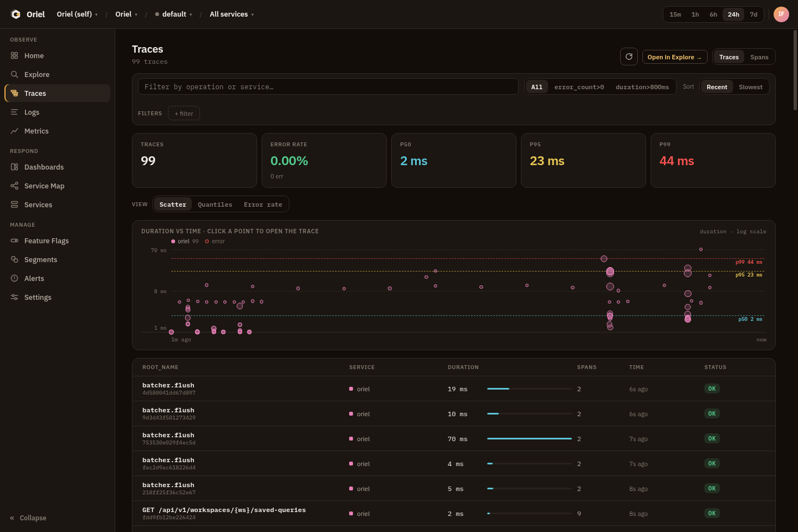This screenshot has height=532, width=798.
Task: Click the TIME column header
Action: (637, 367)
